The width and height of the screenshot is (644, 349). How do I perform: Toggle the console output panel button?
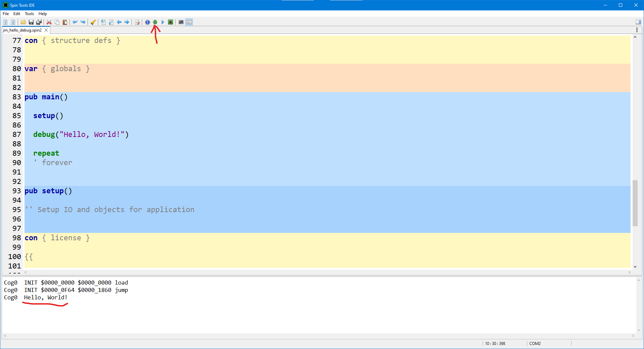point(189,22)
